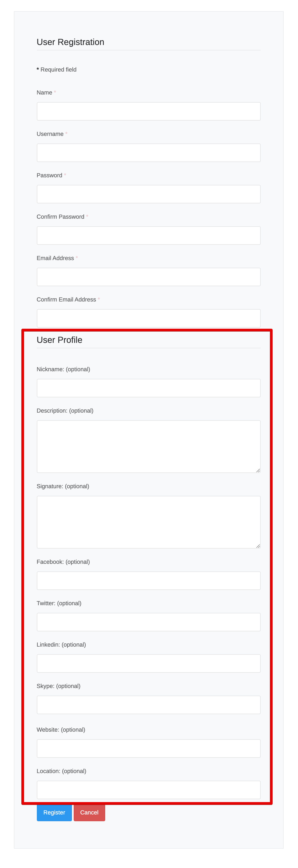The image size is (298, 868).
Task: Focus the Website field
Action: [x=149, y=748]
